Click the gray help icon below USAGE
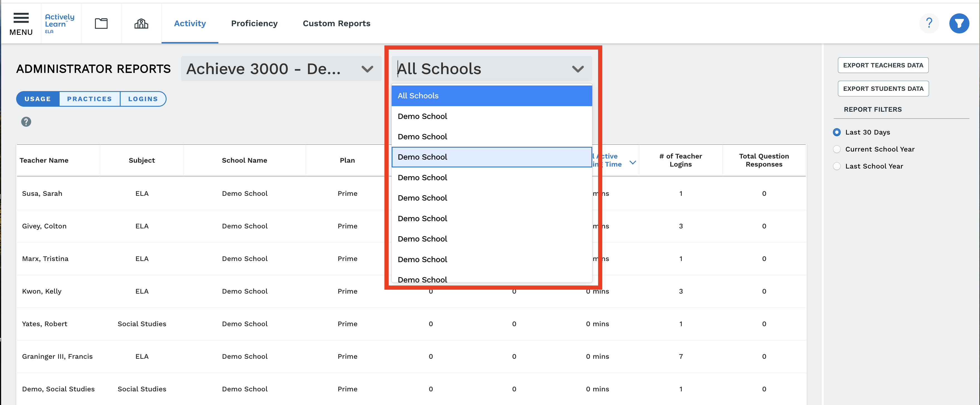 click(x=26, y=122)
